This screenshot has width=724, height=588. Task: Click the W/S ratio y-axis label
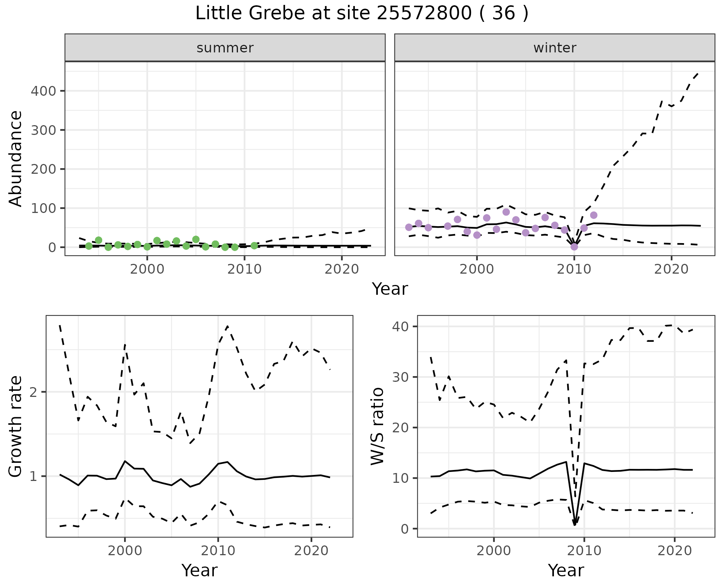(377, 426)
